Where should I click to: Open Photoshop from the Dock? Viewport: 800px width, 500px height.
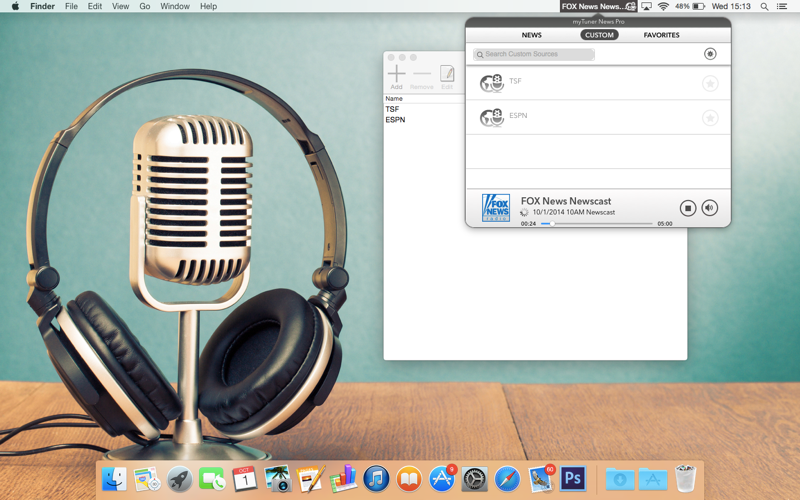click(573, 479)
